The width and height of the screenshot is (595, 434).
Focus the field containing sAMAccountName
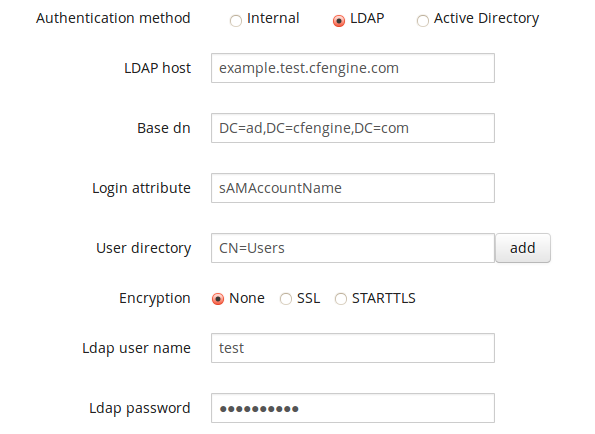click(x=353, y=188)
